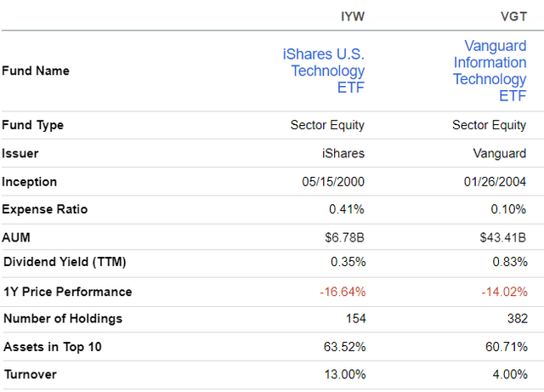The height and width of the screenshot is (392, 544).
Task: Select the 0.41% expense ratio value
Action: click(347, 209)
